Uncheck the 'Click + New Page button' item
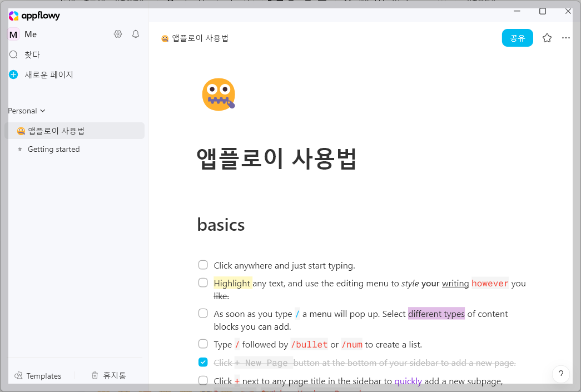The image size is (581, 392). 203,362
